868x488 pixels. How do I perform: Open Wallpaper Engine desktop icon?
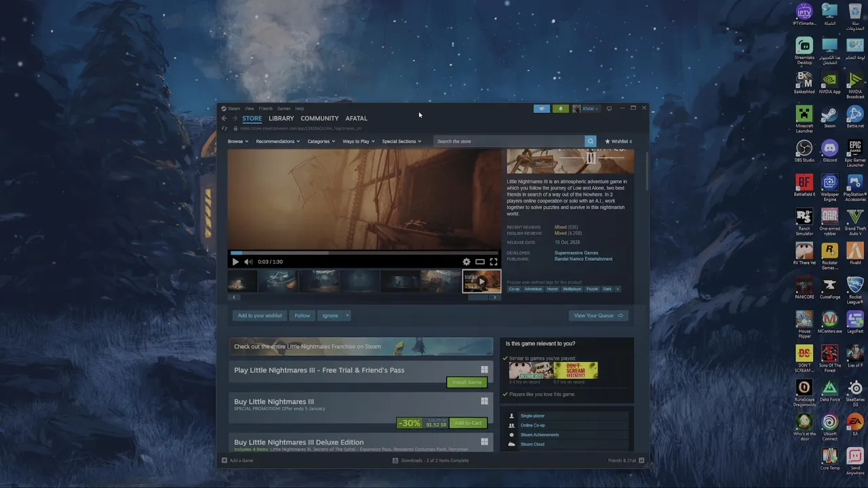(x=829, y=187)
